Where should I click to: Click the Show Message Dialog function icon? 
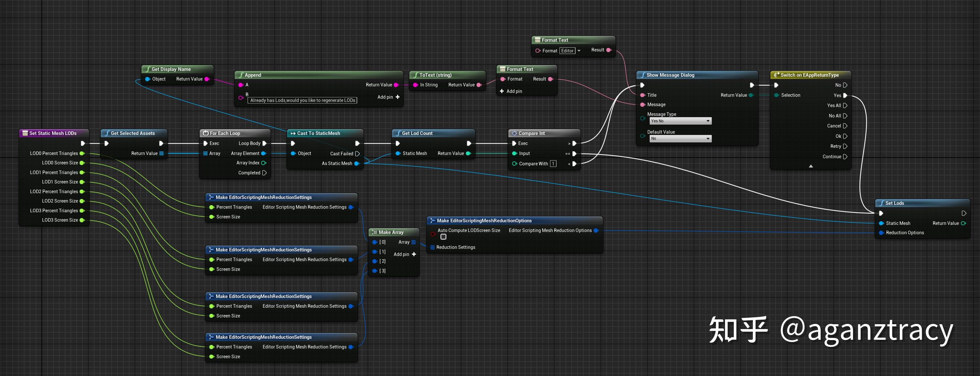click(643, 75)
